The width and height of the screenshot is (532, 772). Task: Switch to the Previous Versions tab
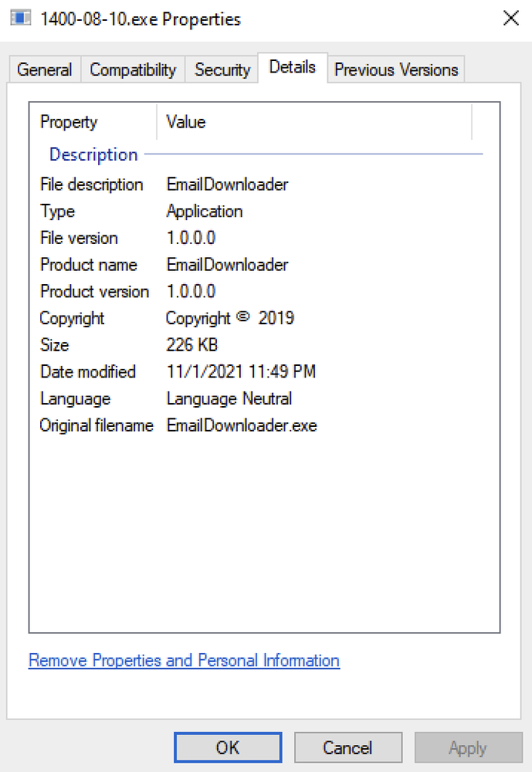coord(396,69)
